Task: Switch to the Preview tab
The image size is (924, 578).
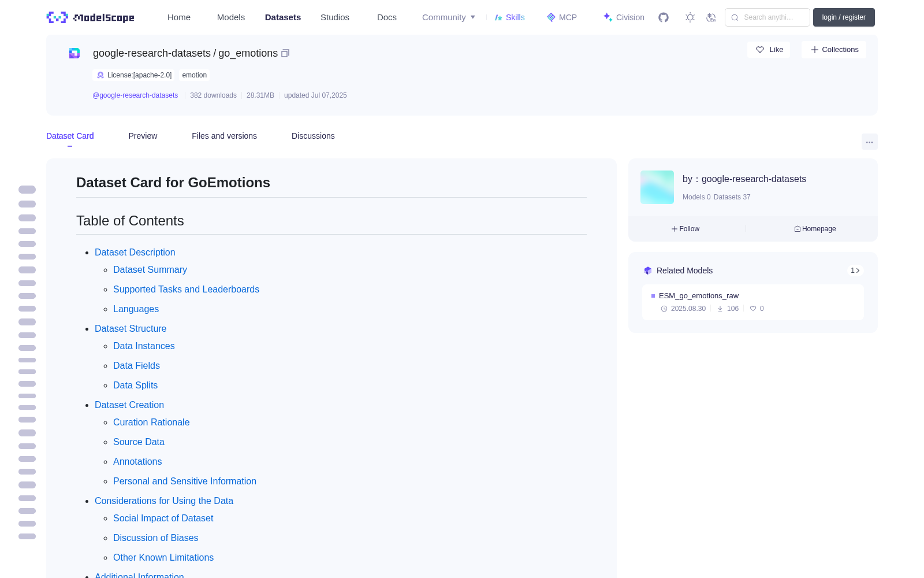Action: pos(143,136)
